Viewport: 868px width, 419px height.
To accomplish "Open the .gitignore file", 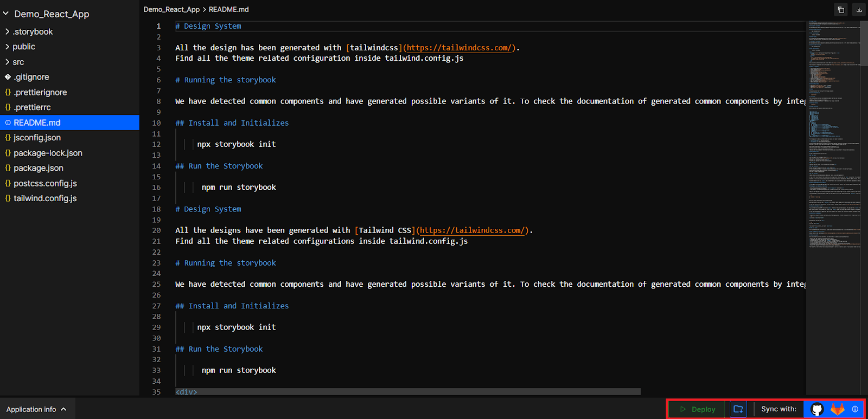I will click(32, 77).
